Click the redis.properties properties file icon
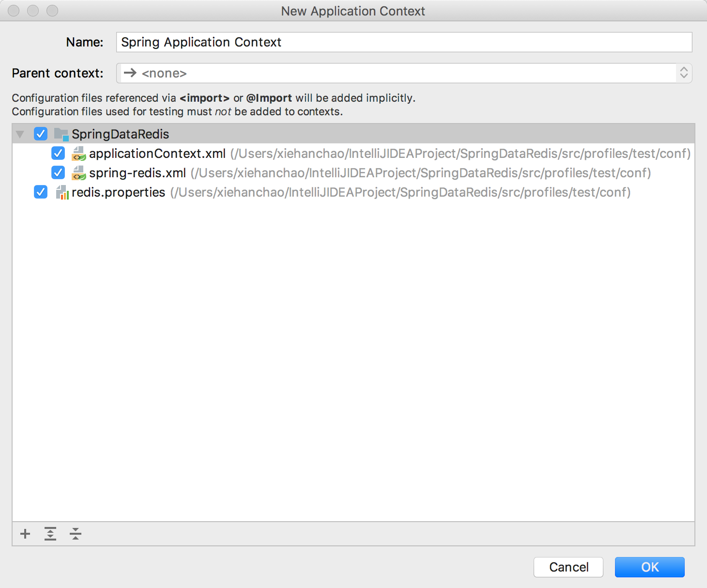The height and width of the screenshot is (588, 707). tap(62, 192)
